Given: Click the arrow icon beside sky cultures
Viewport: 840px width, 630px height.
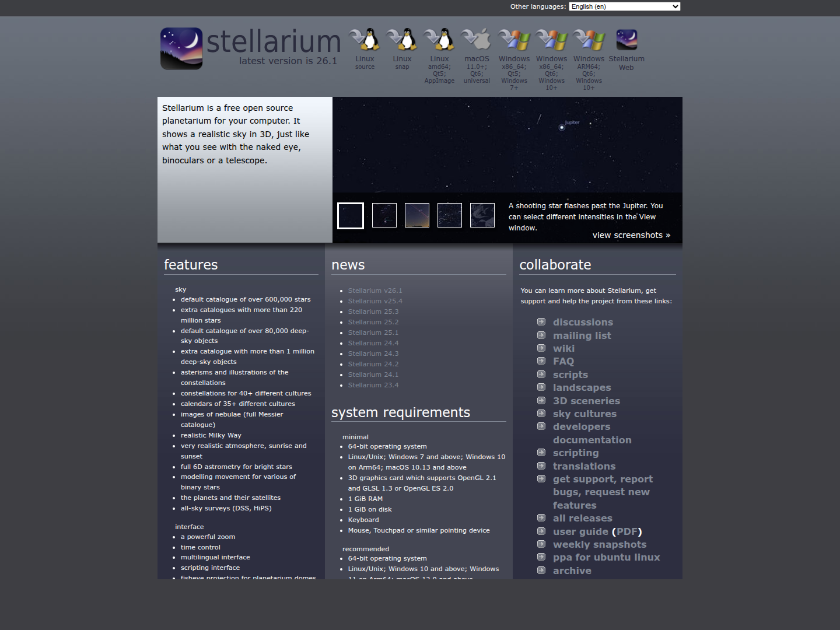Looking at the screenshot, I should (x=541, y=414).
